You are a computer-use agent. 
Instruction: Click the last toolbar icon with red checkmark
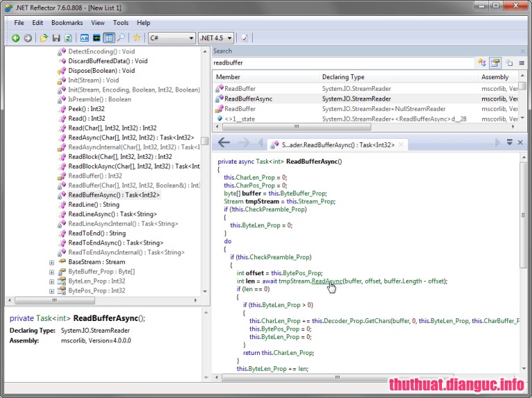point(245,38)
